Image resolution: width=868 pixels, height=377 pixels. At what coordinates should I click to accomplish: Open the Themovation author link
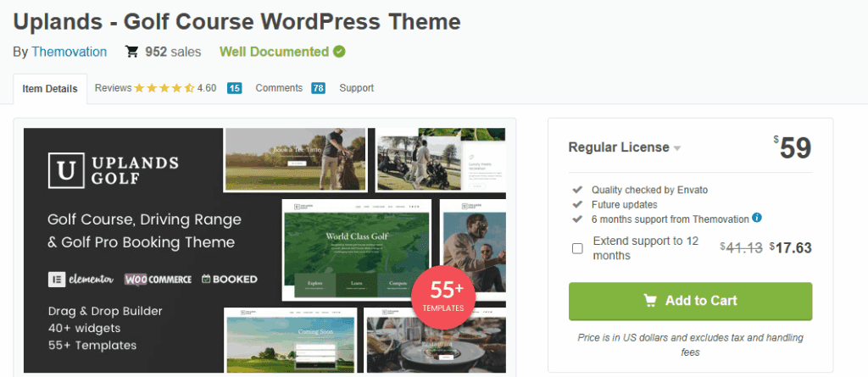pyautogui.click(x=70, y=52)
